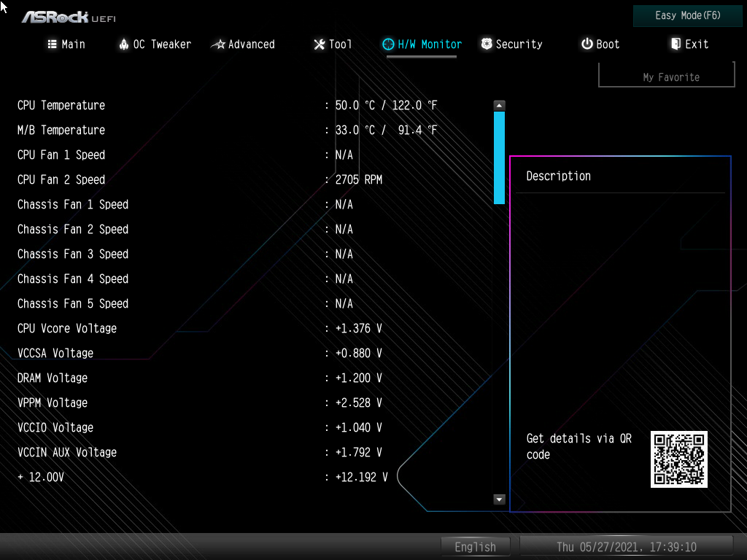Click the globe icon on H/W Monitor
Image resolution: width=747 pixels, height=560 pixels.
pyautogui.click(x=388, y=44)
